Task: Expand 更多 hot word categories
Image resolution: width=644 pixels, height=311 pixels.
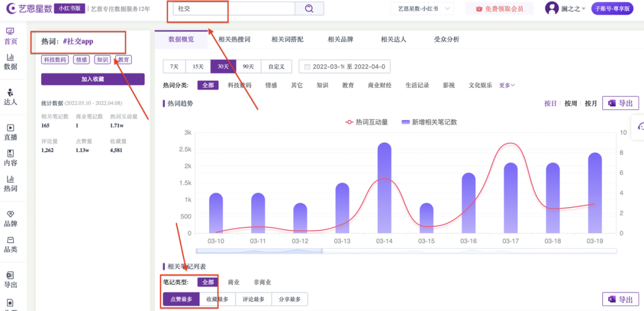Action: point(507,85)
